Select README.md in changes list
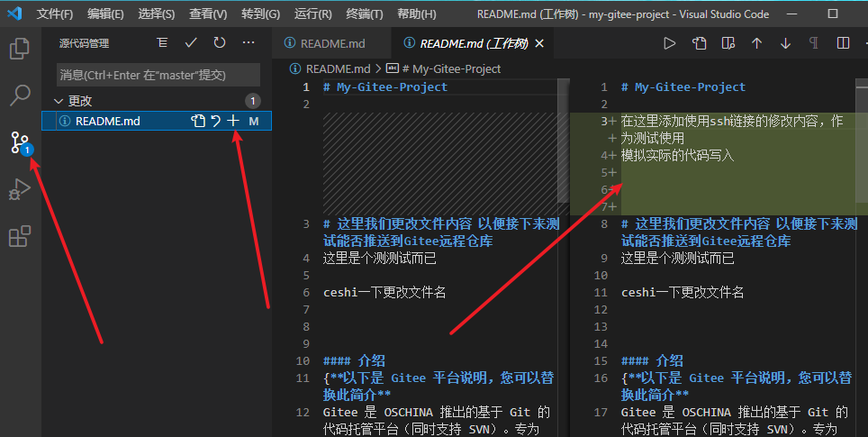 [157, 121]
